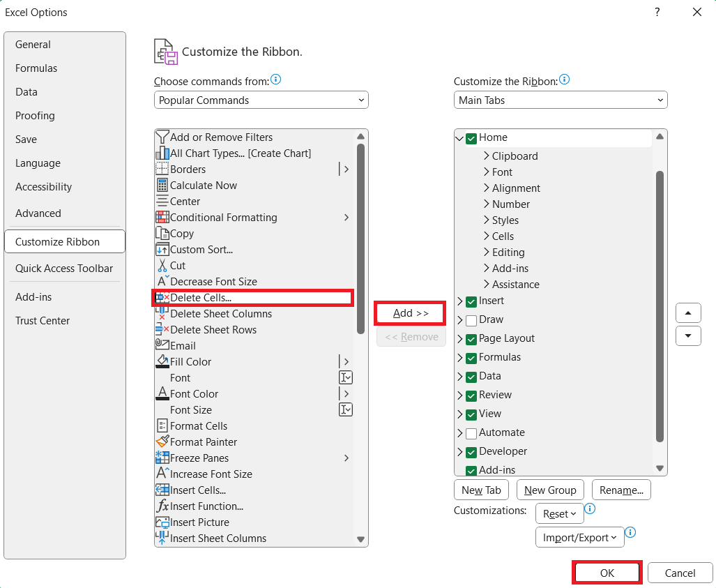Click OK to confirm ribbon changes
716x588 pixels.
607,573
